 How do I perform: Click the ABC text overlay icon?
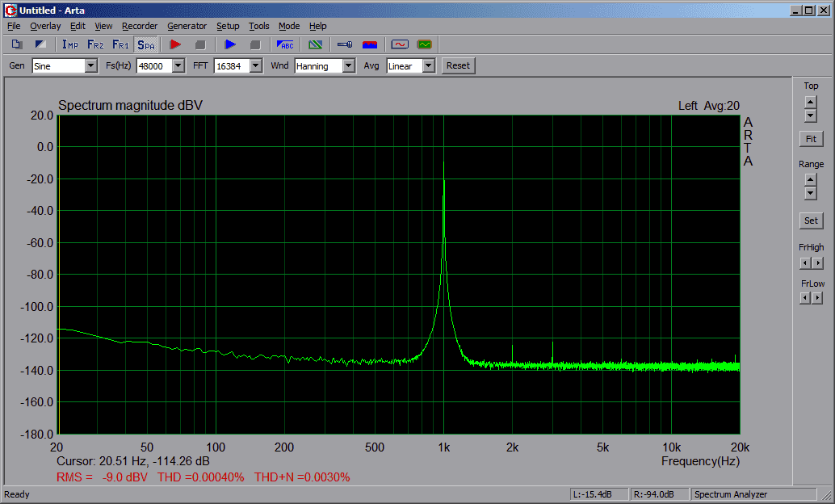tap(285, 44)
